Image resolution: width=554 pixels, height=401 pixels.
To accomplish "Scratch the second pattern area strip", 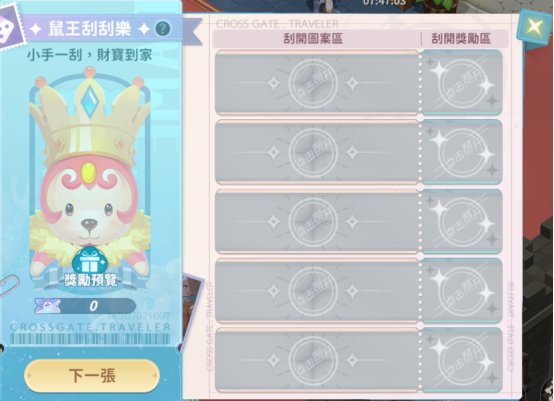I will click(x=317, y=152).
